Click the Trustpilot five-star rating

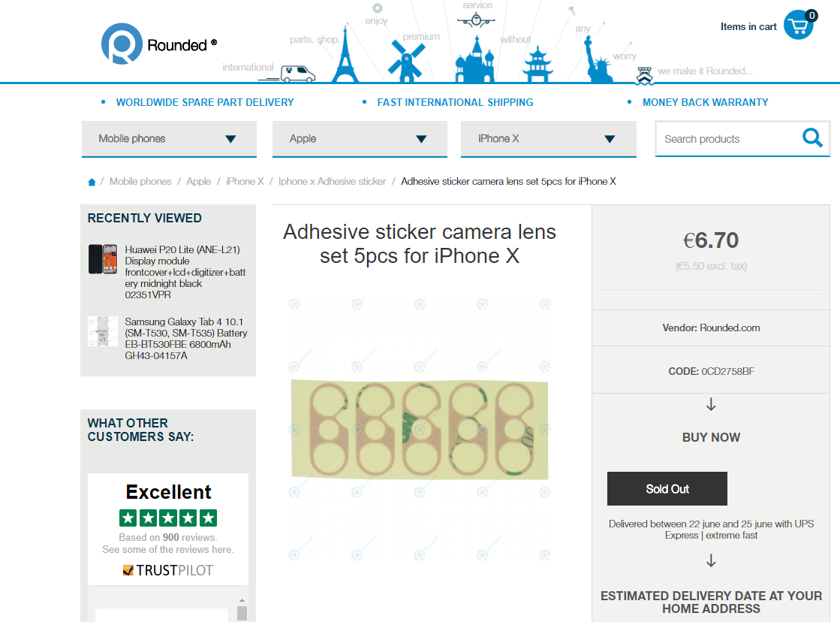[x=168, y=518]
